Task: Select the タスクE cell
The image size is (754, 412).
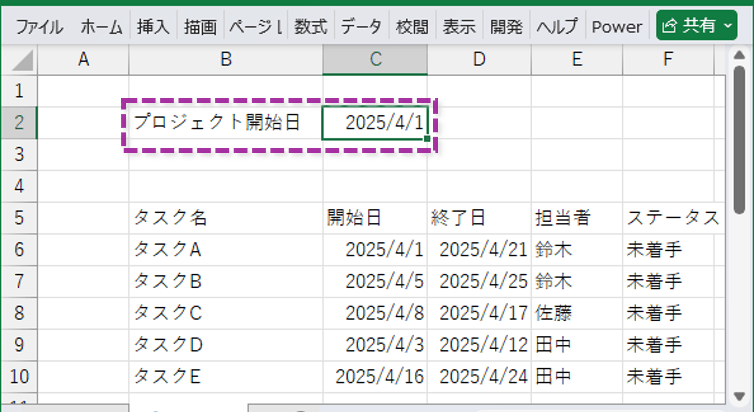Action: pos(226,376)
